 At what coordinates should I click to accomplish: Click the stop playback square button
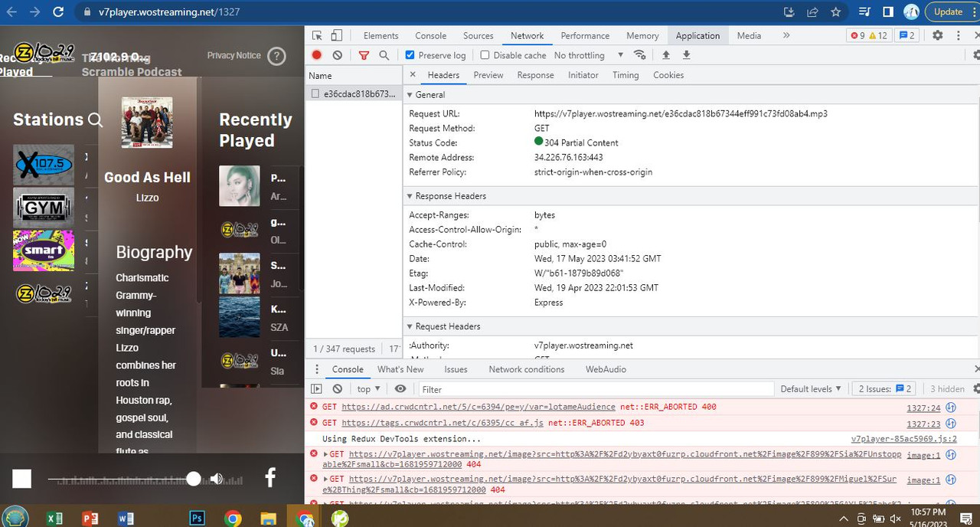click(x=21, y=479)
